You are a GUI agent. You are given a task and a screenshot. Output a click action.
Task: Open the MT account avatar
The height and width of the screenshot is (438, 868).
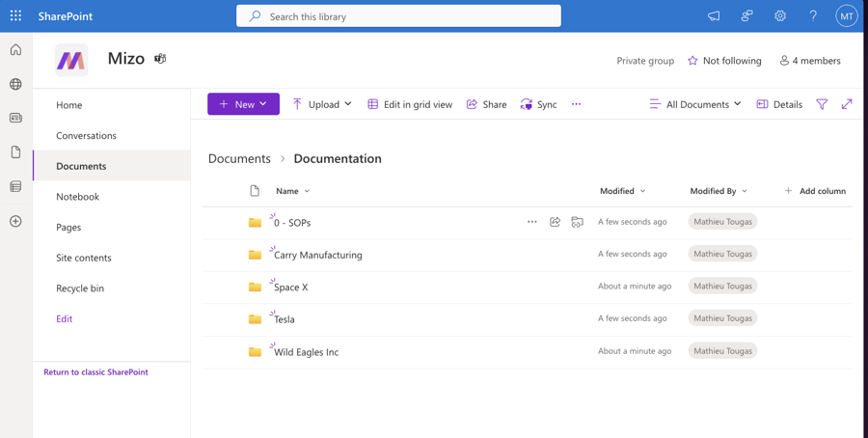(847, 16)
